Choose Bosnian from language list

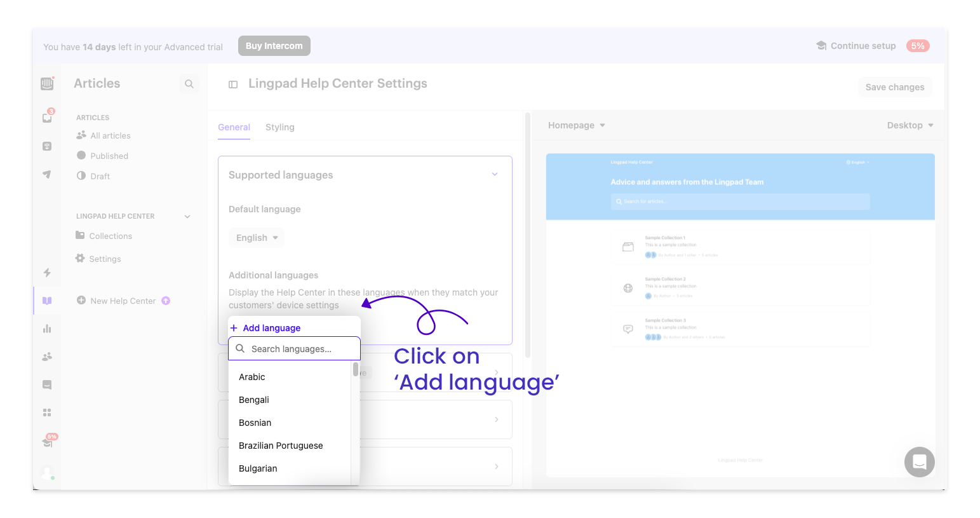pyautogui.click(x=255, y=423)
